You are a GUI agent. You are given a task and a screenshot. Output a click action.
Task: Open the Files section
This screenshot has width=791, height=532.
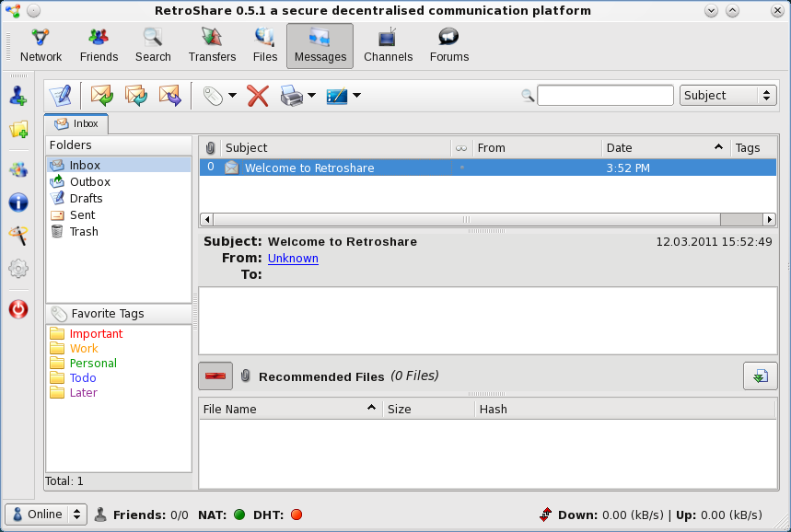265,46
